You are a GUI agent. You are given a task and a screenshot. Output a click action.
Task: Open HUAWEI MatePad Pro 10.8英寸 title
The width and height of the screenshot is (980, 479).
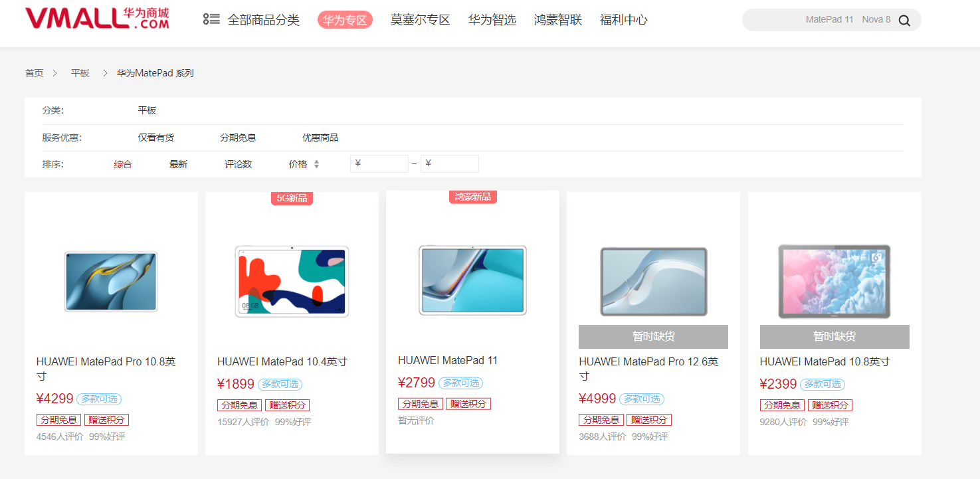click(x=106, y=369)
